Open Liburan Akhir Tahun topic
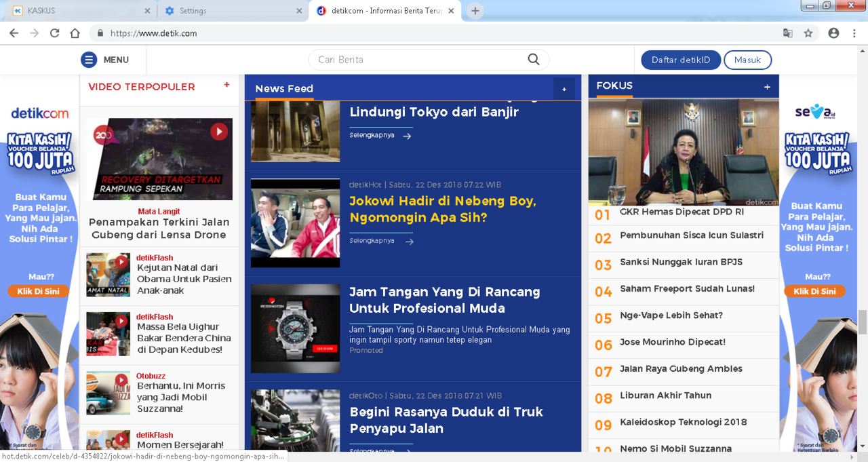Image resolution: width=868 pixels, height=462 pixels. click(665, 395)
